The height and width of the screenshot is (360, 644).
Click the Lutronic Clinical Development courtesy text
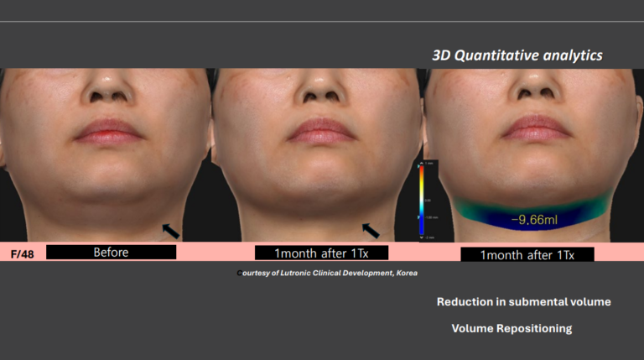point(326,274)
